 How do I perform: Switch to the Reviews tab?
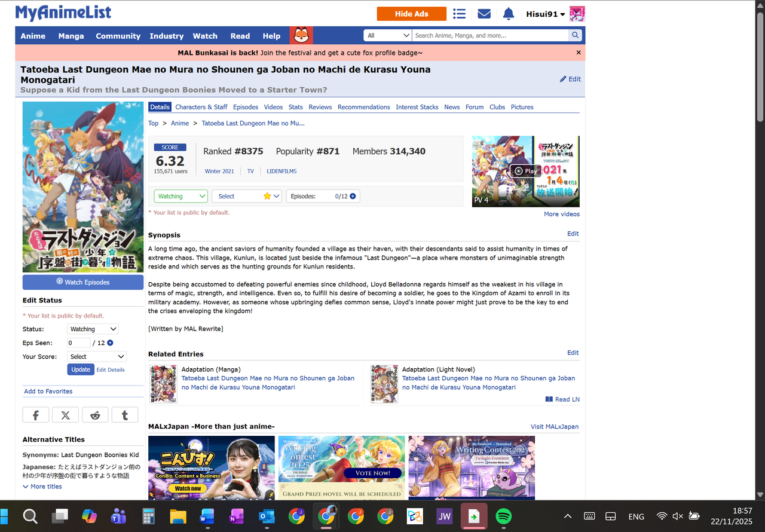click(320, 107)
